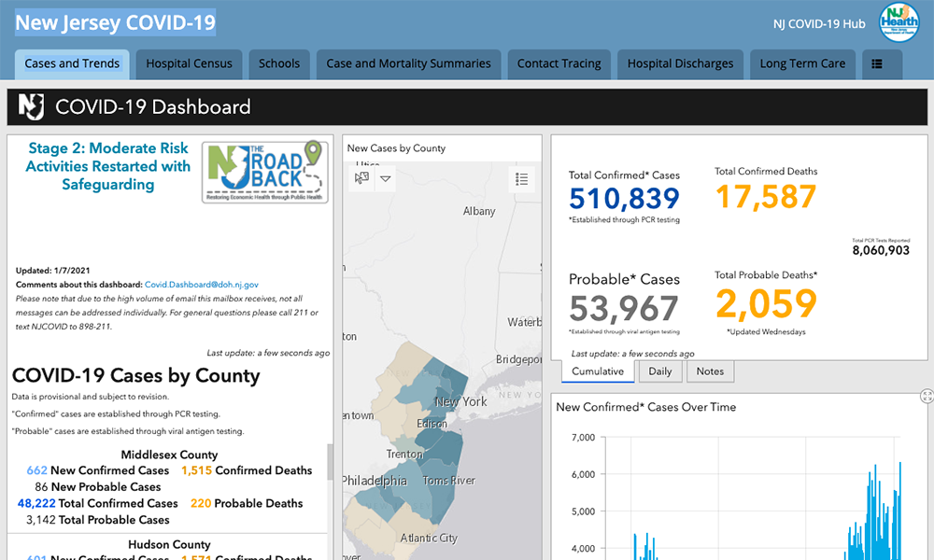
Task: Switch to Cases and Trends tab
Action: coord(72,63)
